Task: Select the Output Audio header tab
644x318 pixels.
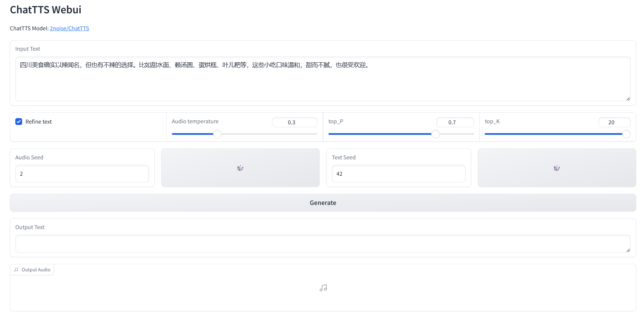Action: 32,269
